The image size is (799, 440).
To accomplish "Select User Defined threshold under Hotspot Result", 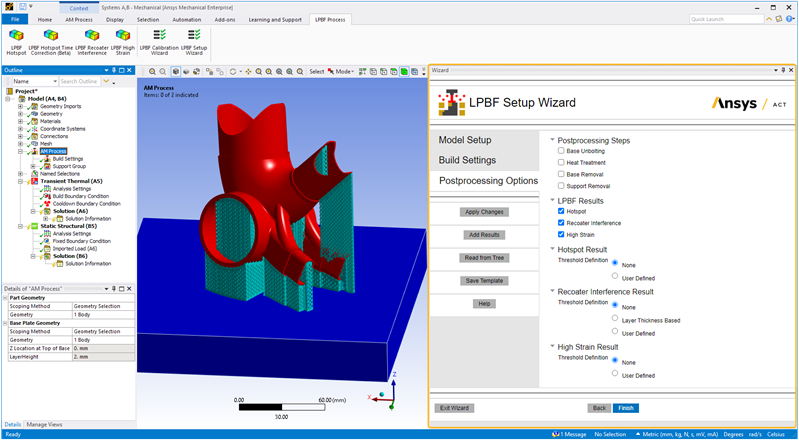I will pyautogui.click(x=615, y=276).
